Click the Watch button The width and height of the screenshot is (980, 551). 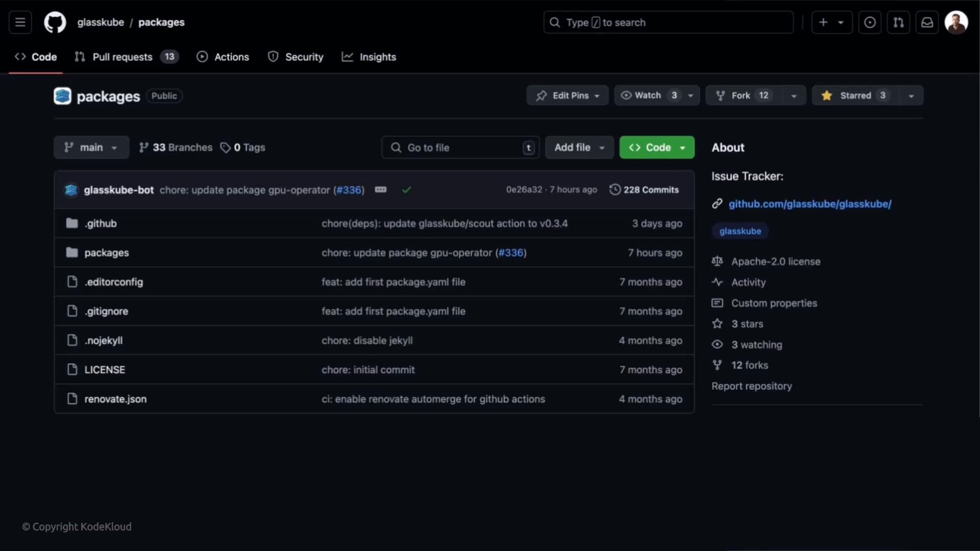point(648,95)
